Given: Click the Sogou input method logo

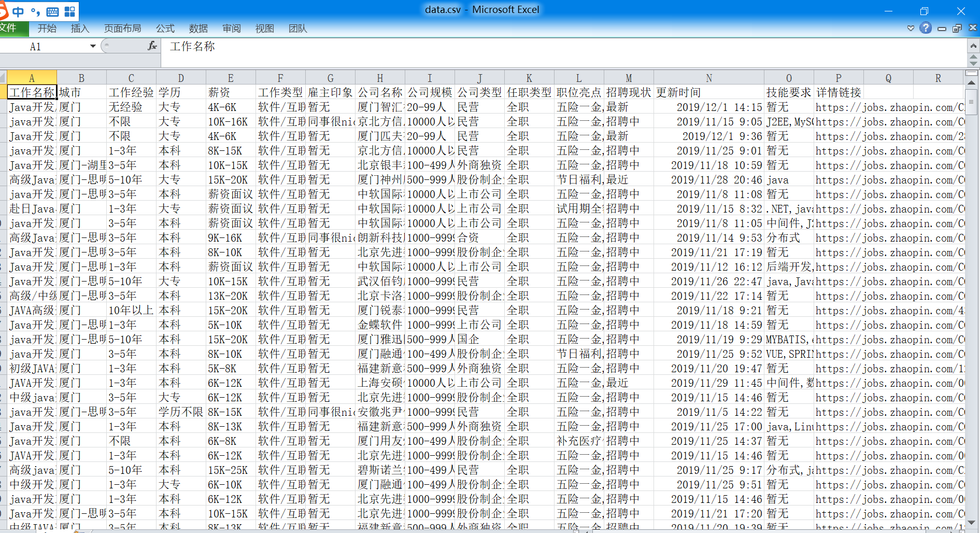Looking at the screenshot, I should [x=3, y=10].
